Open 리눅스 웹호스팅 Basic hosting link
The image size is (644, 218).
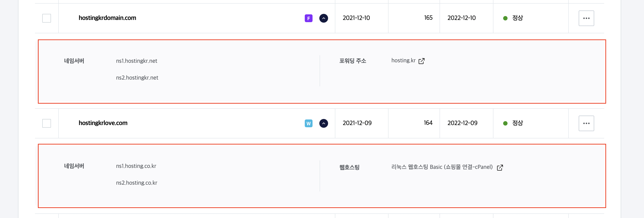tap(442, 167)
